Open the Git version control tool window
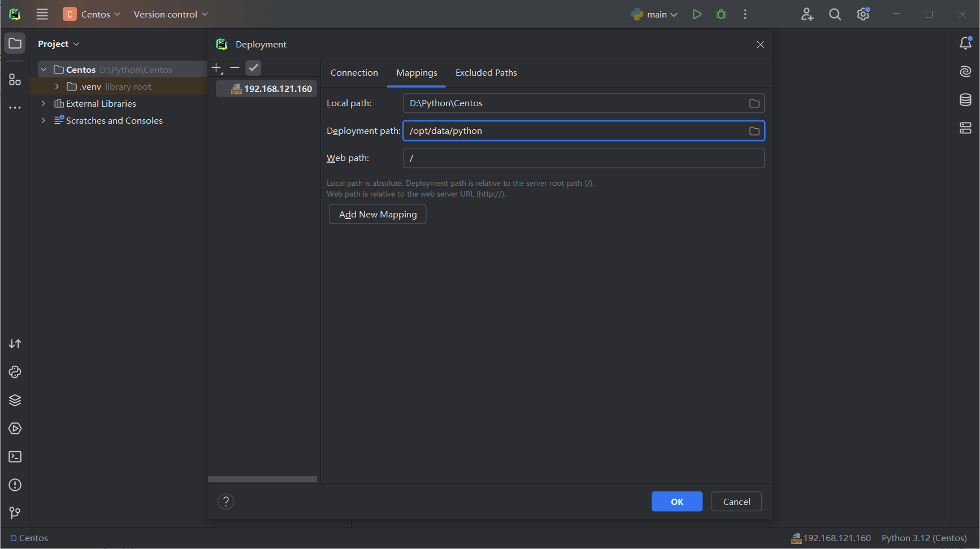 15,513
